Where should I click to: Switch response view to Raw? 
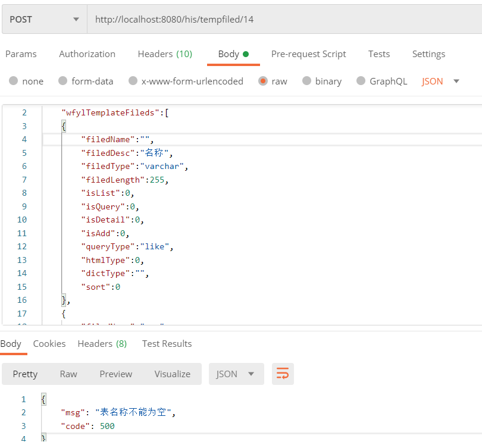(x=68, y=374)
